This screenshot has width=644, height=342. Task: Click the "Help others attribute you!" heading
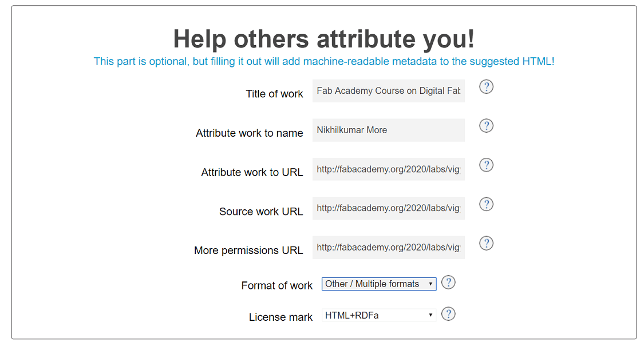pyautogui.click(x=323, y=39)
